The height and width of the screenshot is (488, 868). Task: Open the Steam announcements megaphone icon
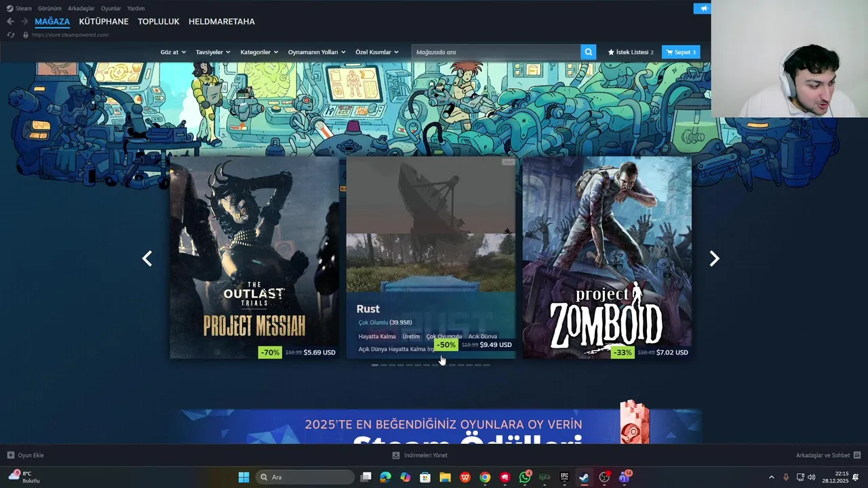[x=703, y=8]
